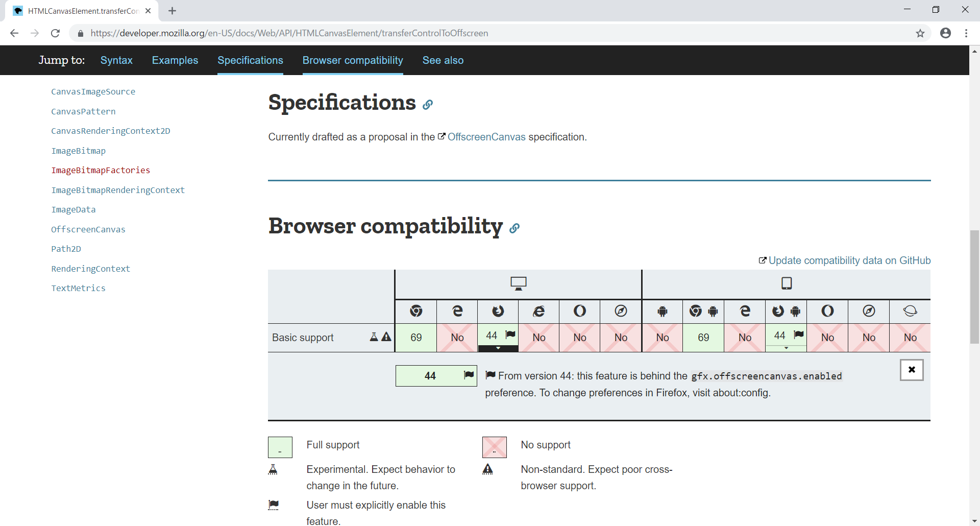The image size is (980, 526).
Task: Select OffscreenCanvas in the sidebar list
Action: [88, 229]
